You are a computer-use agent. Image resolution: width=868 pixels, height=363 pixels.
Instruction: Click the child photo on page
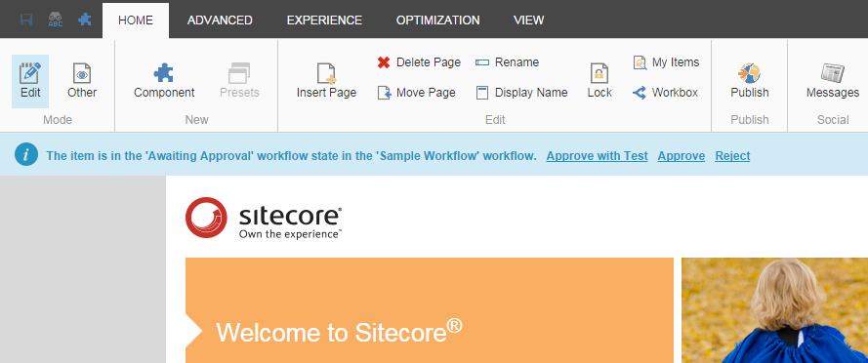(774, 310)
